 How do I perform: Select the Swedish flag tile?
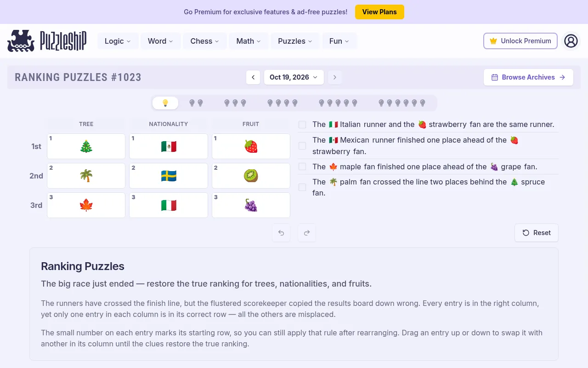tap(169, 176)
